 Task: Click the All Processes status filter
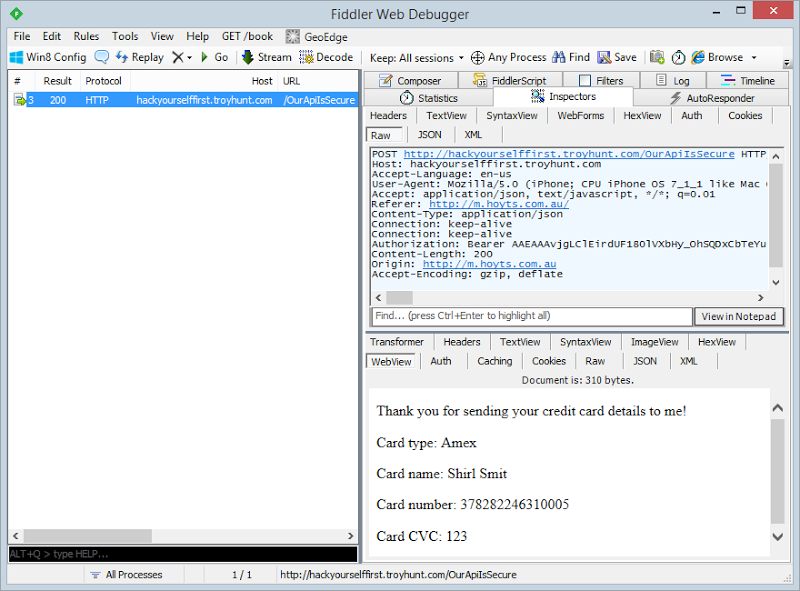(127, 575)
